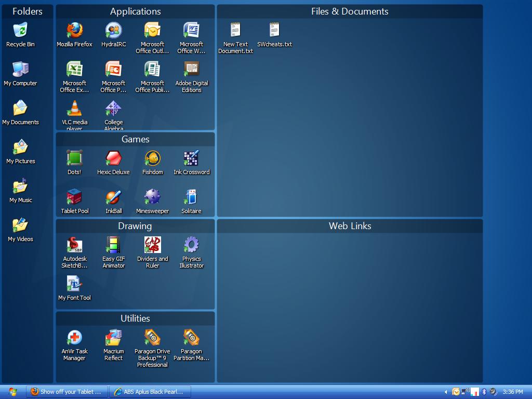Launch the Mozilla Firefox shortcut
Image resolution: width=532 pixels, height=399 pixels.
[74, 30]
